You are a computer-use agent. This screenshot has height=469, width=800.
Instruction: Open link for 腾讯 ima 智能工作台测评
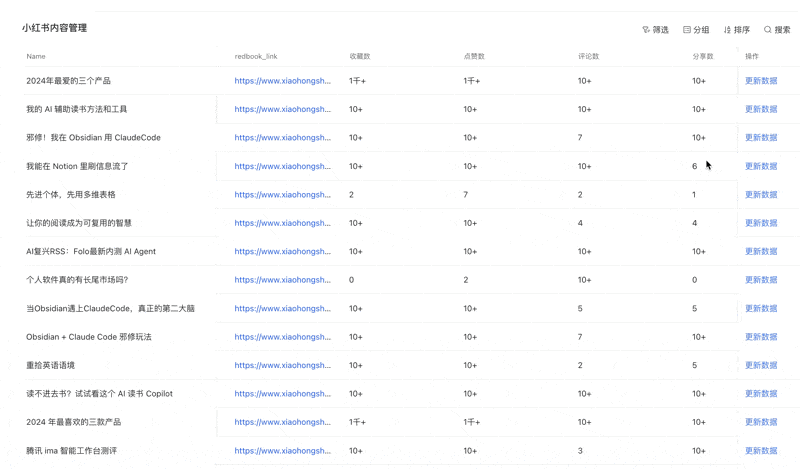[282, 451]
